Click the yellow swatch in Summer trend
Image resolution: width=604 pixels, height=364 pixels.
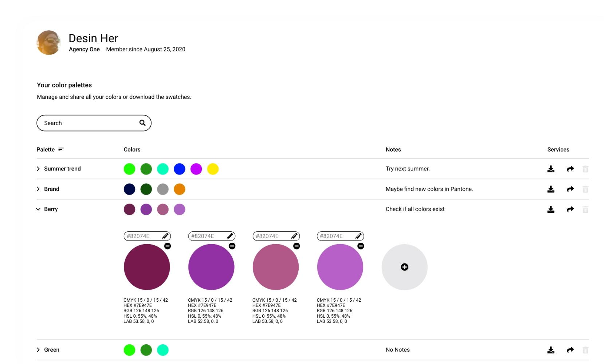pos(213,169)
